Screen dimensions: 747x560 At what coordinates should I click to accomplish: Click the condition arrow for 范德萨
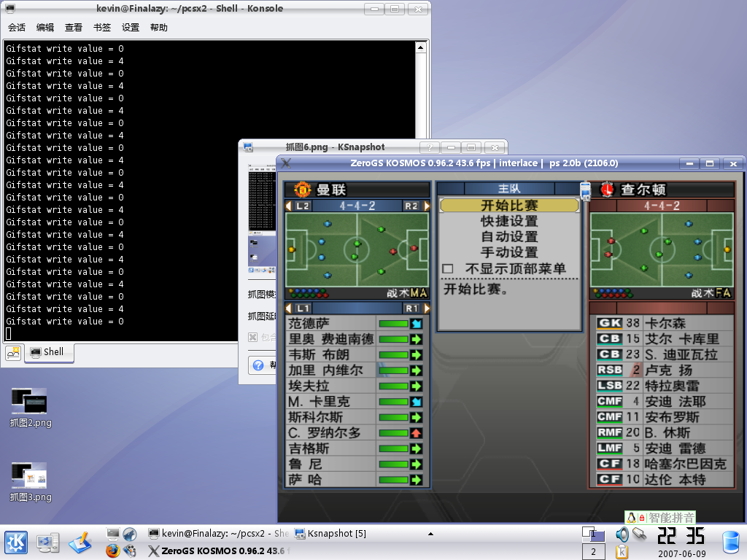tap(416, 324)
